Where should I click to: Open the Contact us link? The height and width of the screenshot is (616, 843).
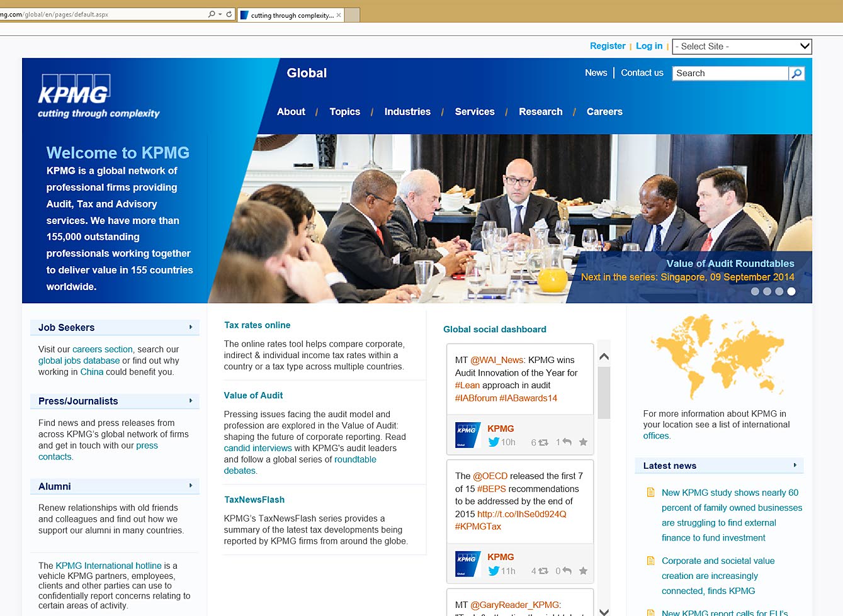coord(642,73)
